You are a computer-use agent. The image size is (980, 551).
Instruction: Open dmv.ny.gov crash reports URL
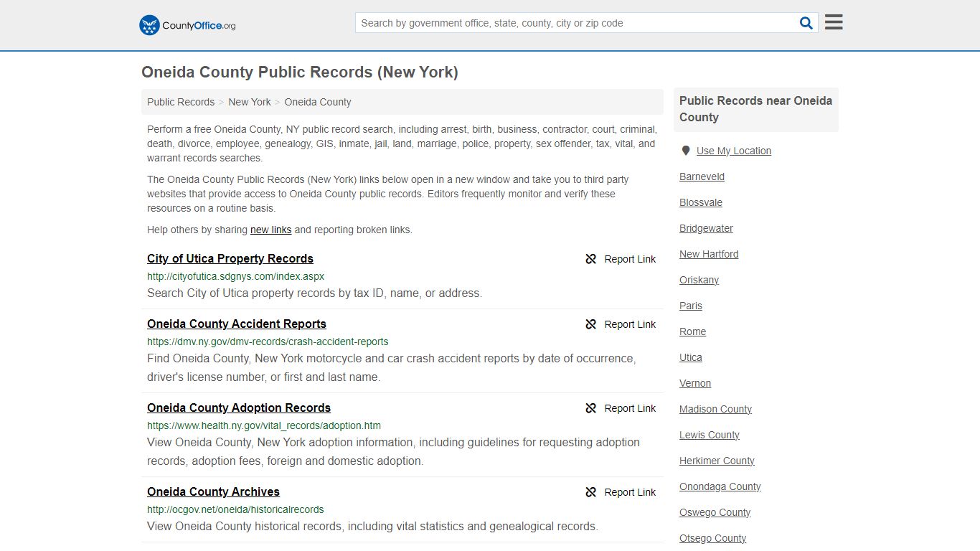coord(268,342)
